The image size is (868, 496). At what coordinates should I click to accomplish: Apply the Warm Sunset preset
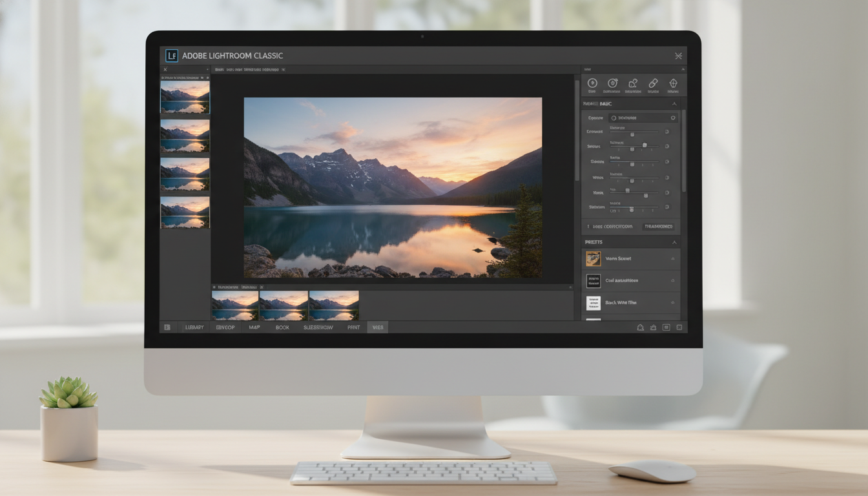pyautogui.click(x=630, y=258)
